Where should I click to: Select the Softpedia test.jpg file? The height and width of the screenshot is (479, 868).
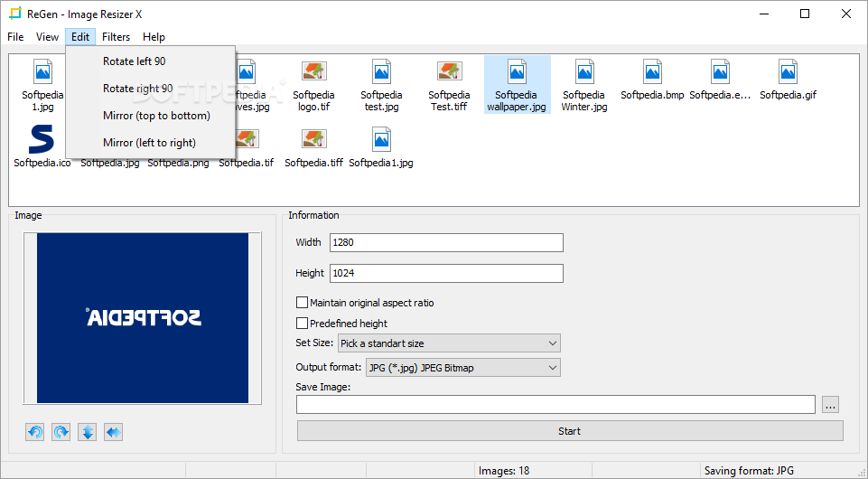coord(381,85)
